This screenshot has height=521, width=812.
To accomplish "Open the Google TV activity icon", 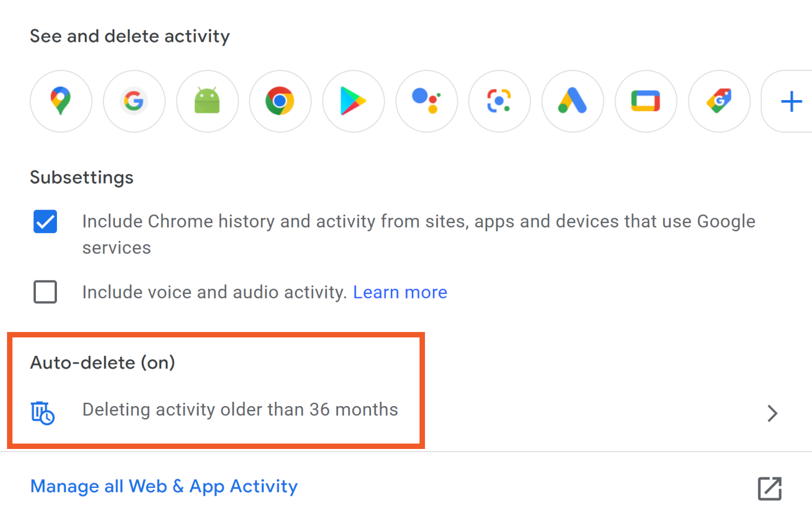I will tap(646, 101).
